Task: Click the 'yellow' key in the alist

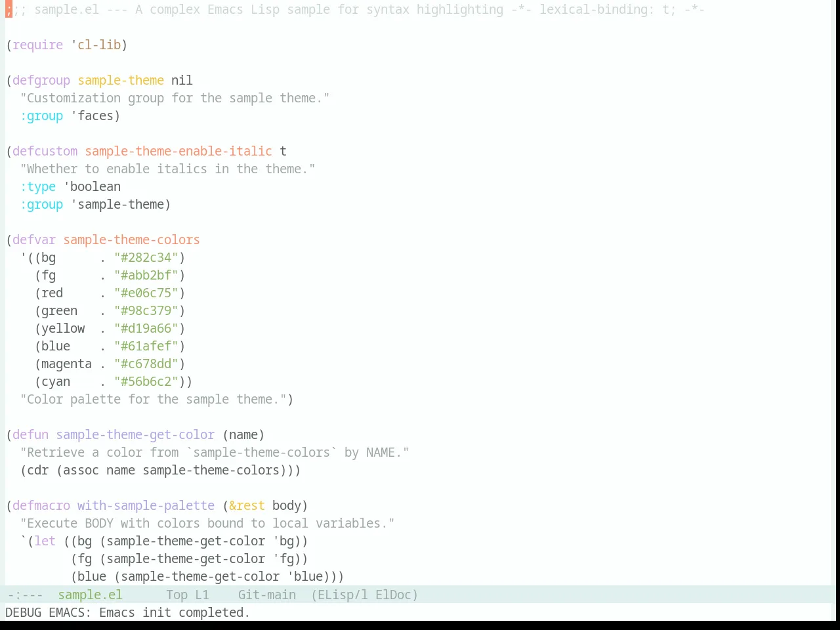Action: coord(63,328)
